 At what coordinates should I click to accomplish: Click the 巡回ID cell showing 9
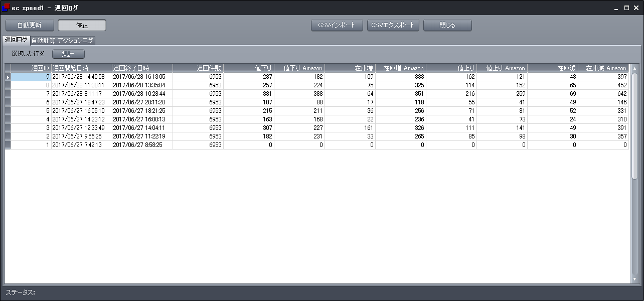coord(31,77)
